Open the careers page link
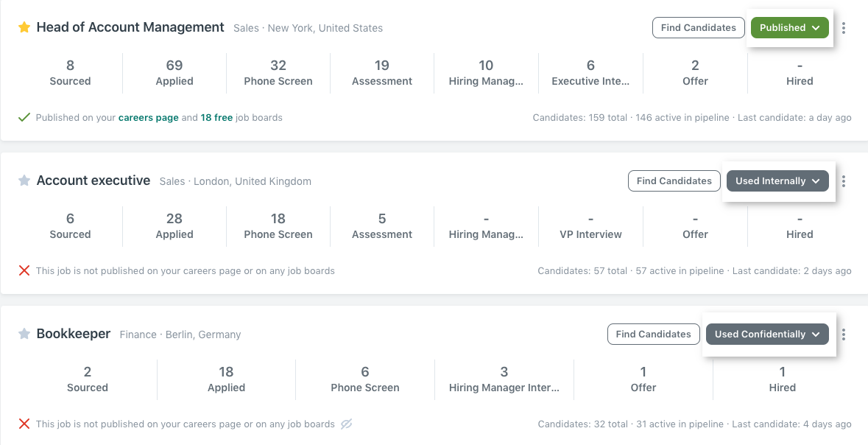Image resolution: width=868 pixels, height=445 pixels. (x=148, y=117)
